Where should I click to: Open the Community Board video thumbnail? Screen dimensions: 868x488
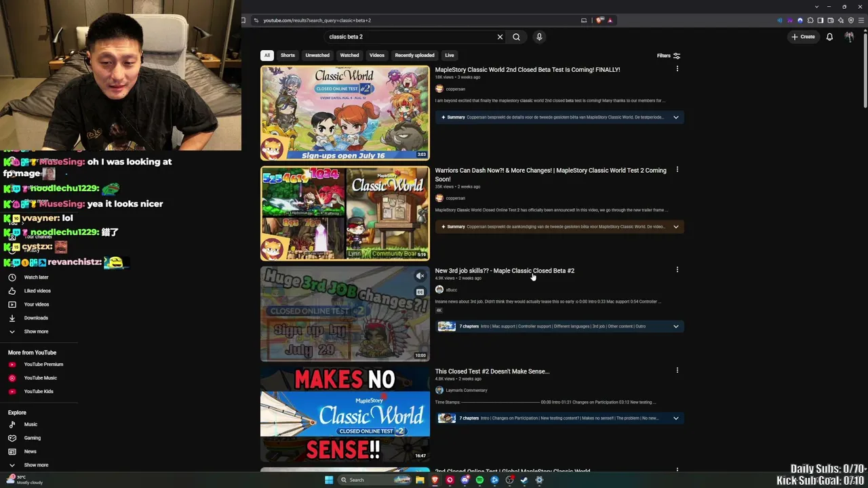click(x=345, y=213)
